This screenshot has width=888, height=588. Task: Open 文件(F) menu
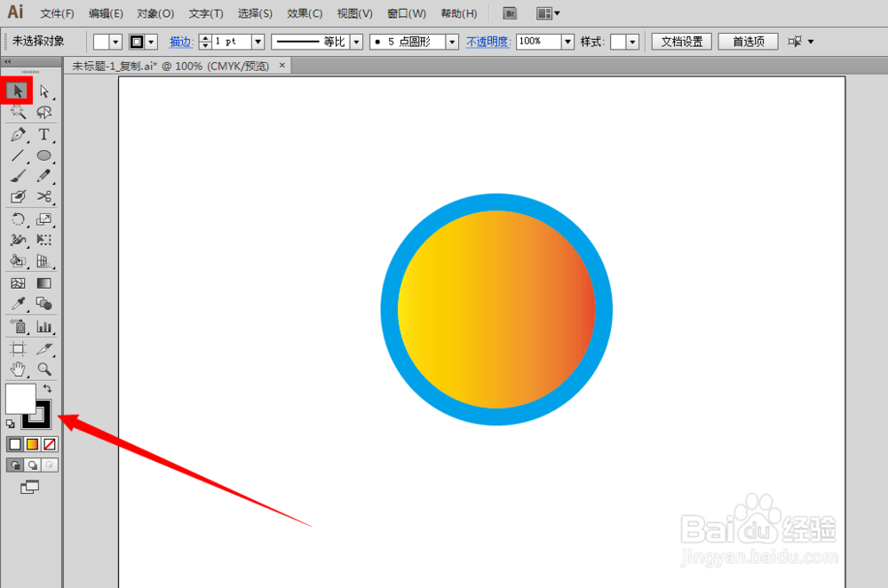point(57,13)
